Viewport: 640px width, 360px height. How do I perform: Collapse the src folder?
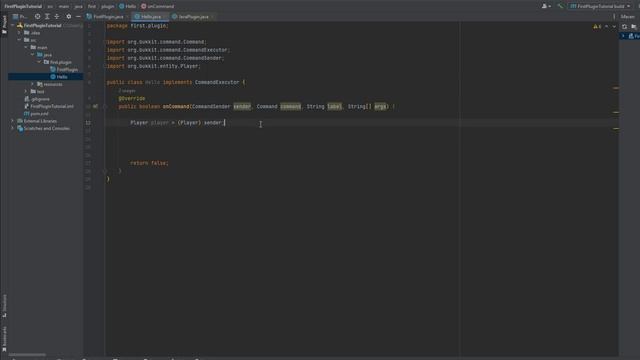tap(19, 40)
